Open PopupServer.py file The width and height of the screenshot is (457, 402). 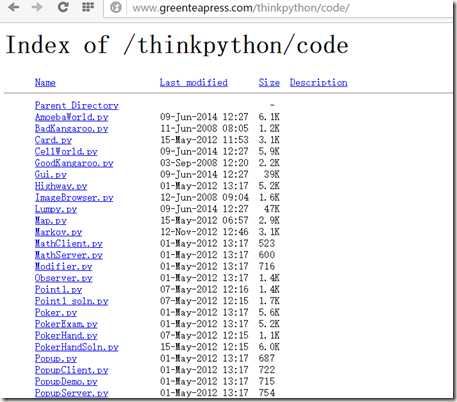pyautogui.click(x=72, y=393)
